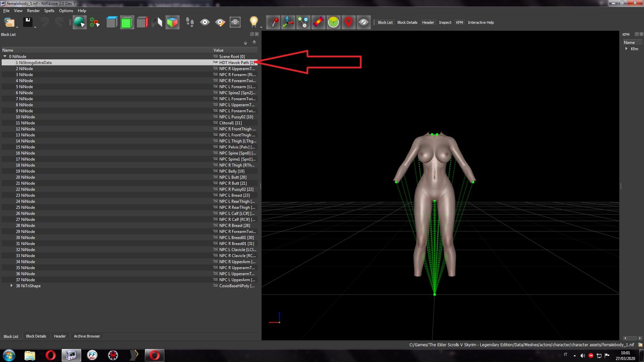This screenshot has width=644, height=362.
Task: Click the load view eye icon
Action: [205, 22]
